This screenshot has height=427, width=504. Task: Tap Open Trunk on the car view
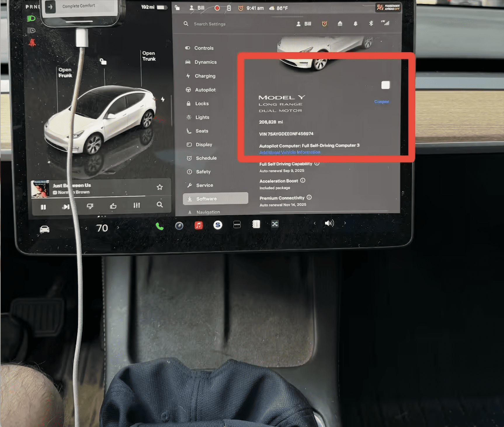149,56
